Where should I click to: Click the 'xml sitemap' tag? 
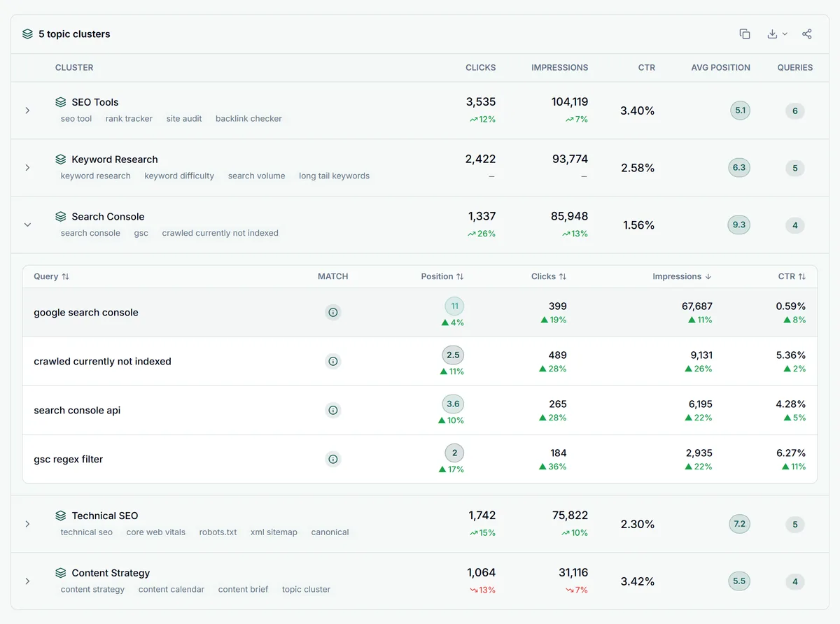(274, 532)
